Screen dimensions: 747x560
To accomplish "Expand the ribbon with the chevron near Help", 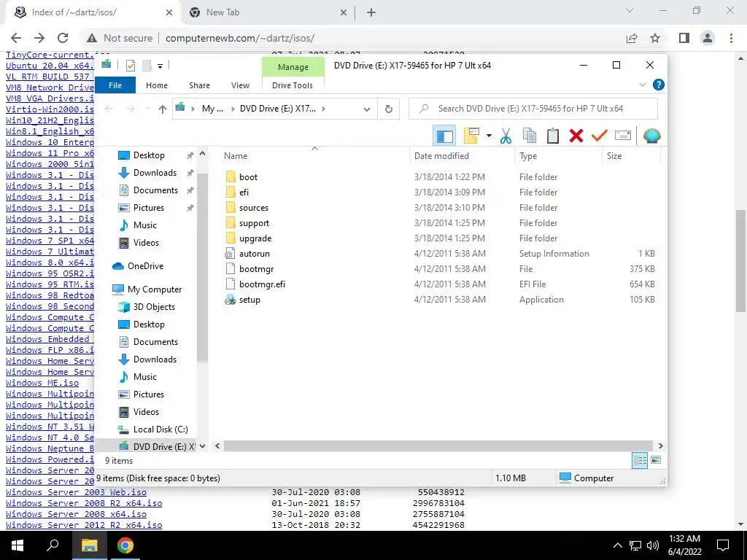I will 642,85.
